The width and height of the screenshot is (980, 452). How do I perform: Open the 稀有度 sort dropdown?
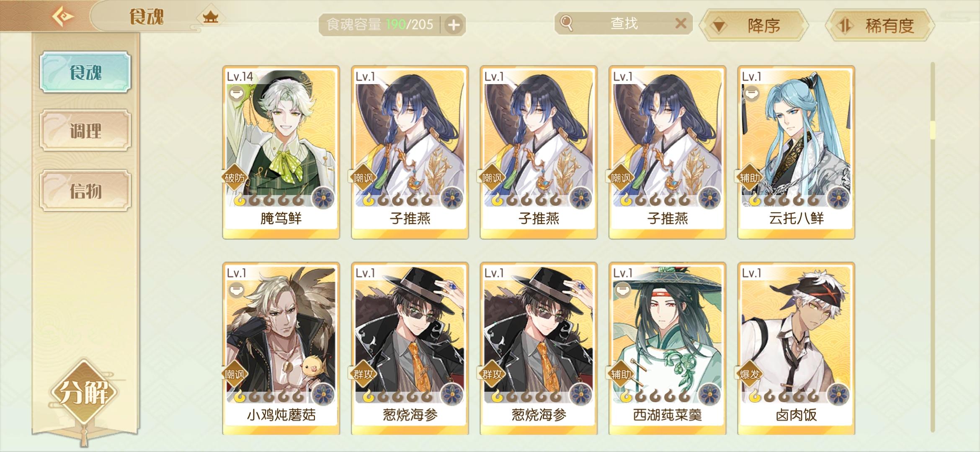point(880,26)
